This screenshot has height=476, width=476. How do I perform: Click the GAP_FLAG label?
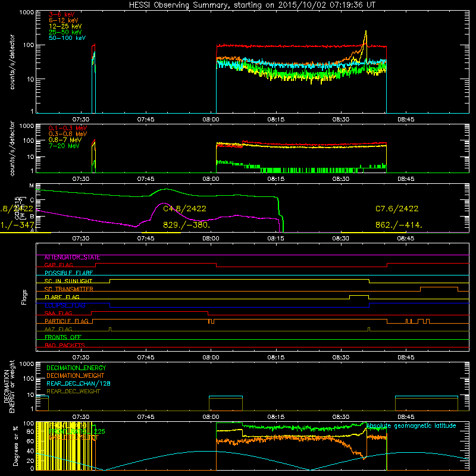pos(58,265)
